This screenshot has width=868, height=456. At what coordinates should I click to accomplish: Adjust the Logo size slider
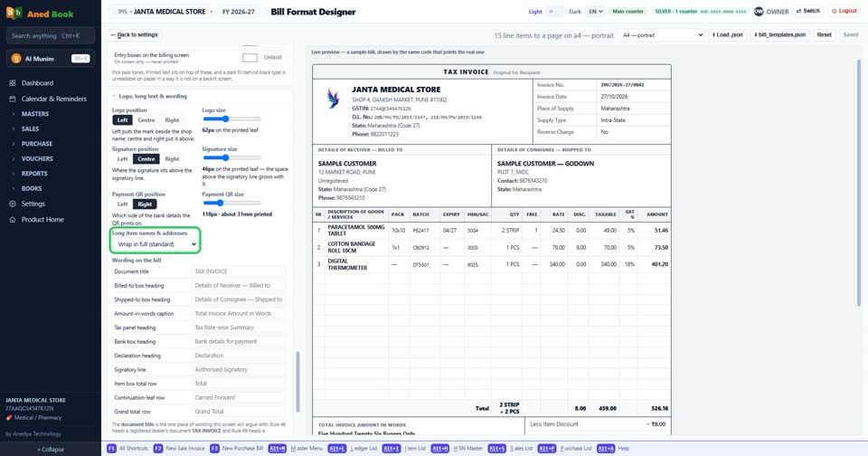[x=231, y=119]
